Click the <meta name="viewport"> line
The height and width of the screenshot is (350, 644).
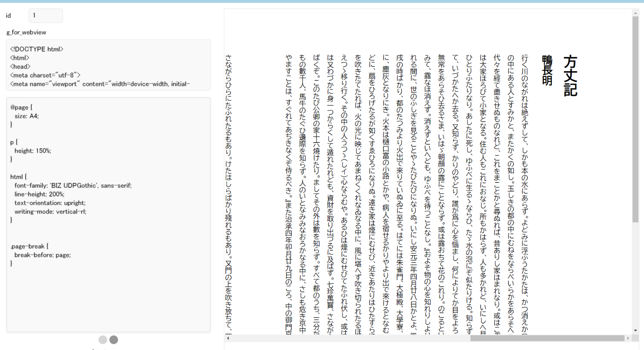click(100, 84)
